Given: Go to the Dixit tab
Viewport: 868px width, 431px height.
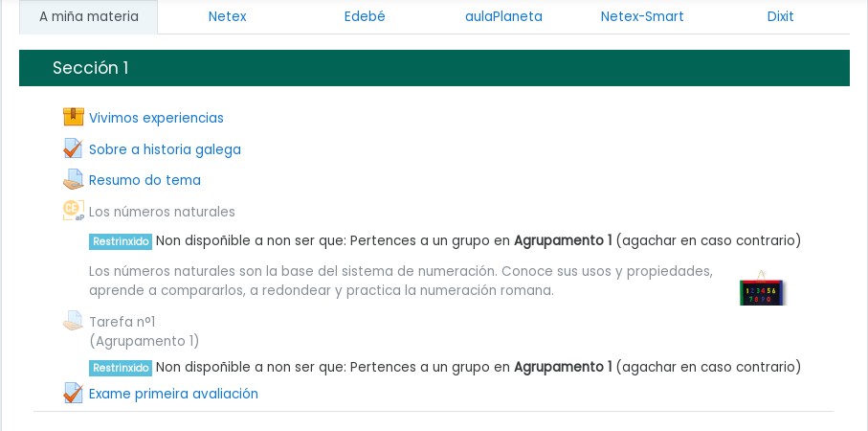Looking at the screenshot, I should coord(780,16).
